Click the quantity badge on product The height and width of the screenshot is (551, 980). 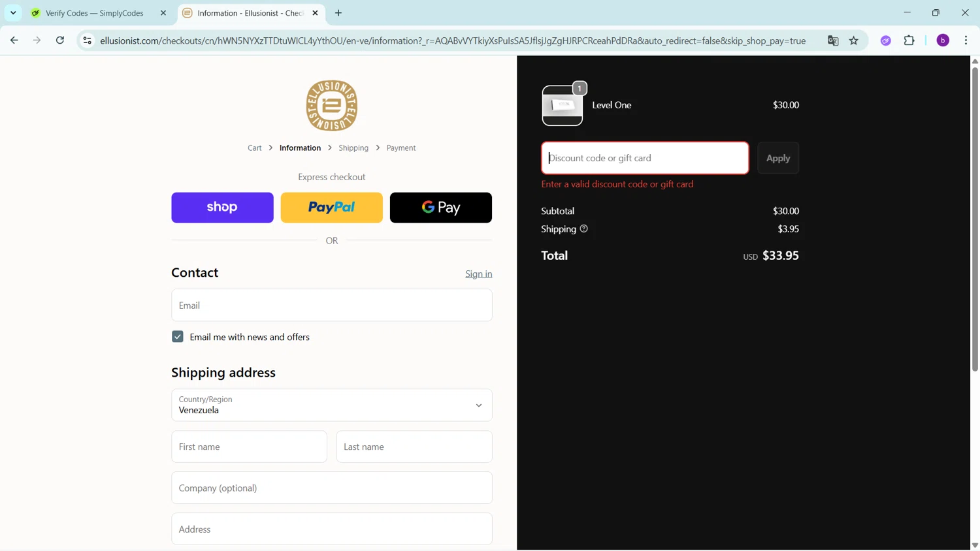coord(580,88)
